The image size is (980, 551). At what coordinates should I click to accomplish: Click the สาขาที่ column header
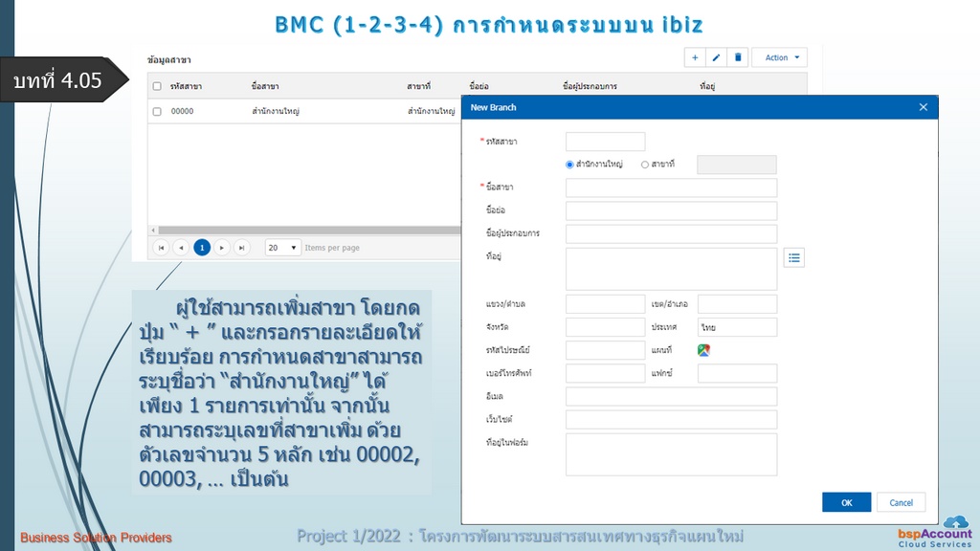point(419,86)
